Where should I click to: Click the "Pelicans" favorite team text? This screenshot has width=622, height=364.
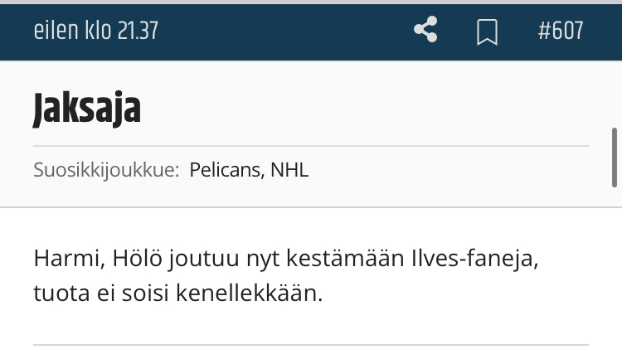(226, 170)
